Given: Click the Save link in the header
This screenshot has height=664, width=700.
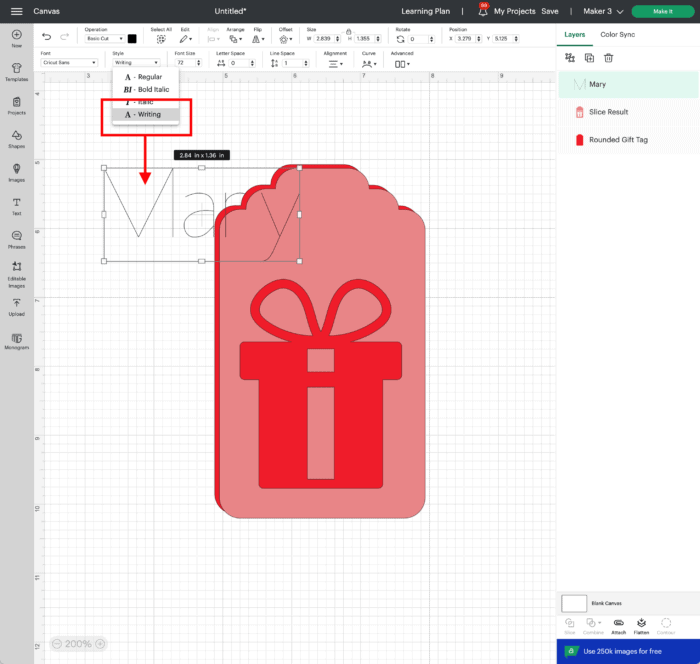Looking at the screenshot, I should [550, 11].
